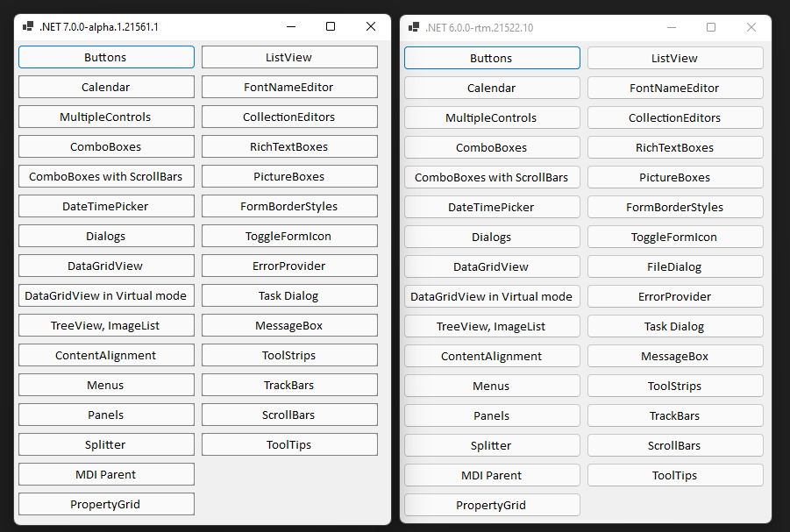
Task: Open ErrorProvider in the .NET 7.0.0 window
Action: (x=289, y=266)
